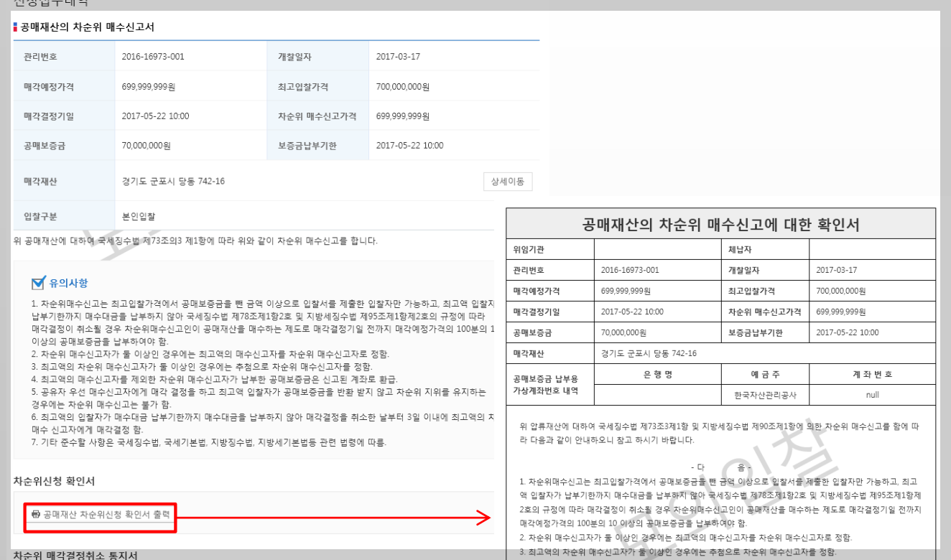Click the 보증금납부기한 date in the 매수신고서 table
Viewport: 951px width, 560px height.
coord(409,145)
